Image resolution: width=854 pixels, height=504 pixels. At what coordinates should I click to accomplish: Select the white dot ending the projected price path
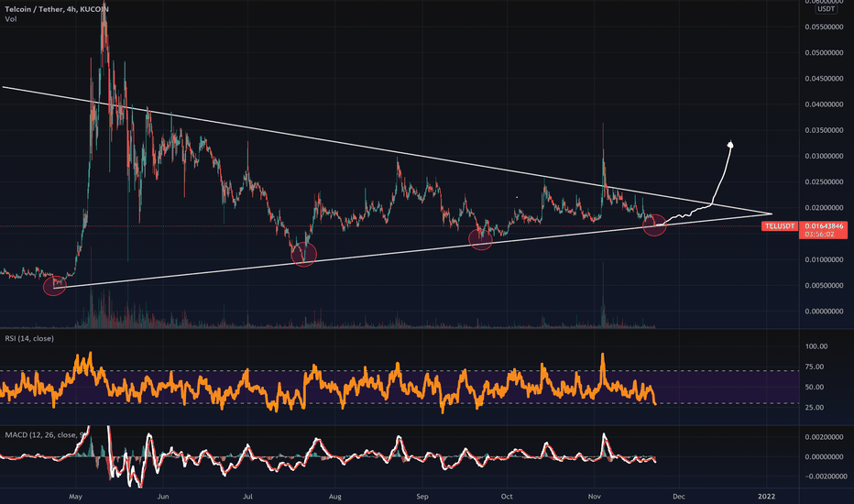click(730, 145)
